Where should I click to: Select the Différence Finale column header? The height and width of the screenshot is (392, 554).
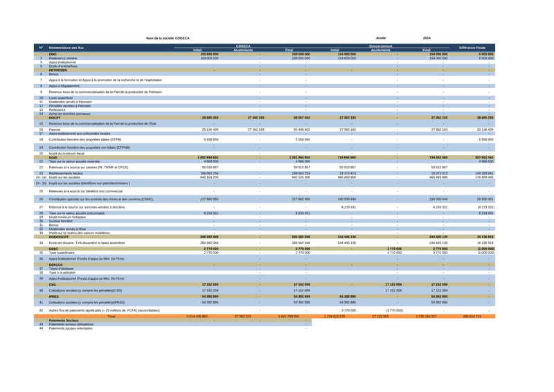click(472, 48)
